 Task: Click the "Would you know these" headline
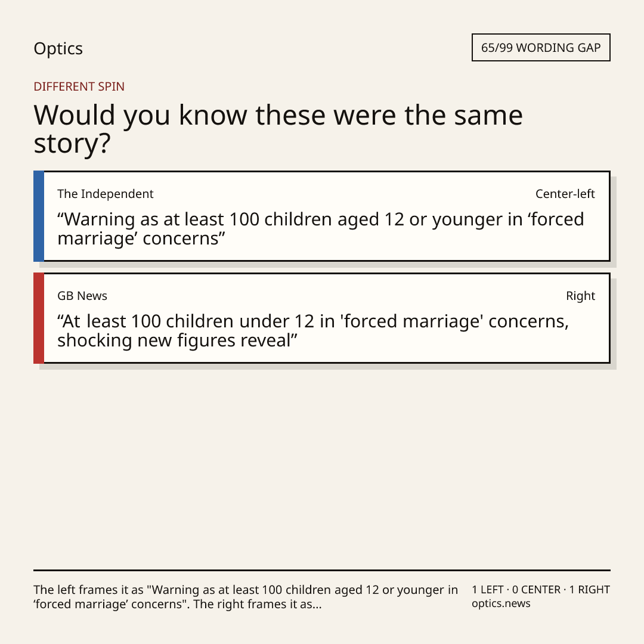coord(278,129)
